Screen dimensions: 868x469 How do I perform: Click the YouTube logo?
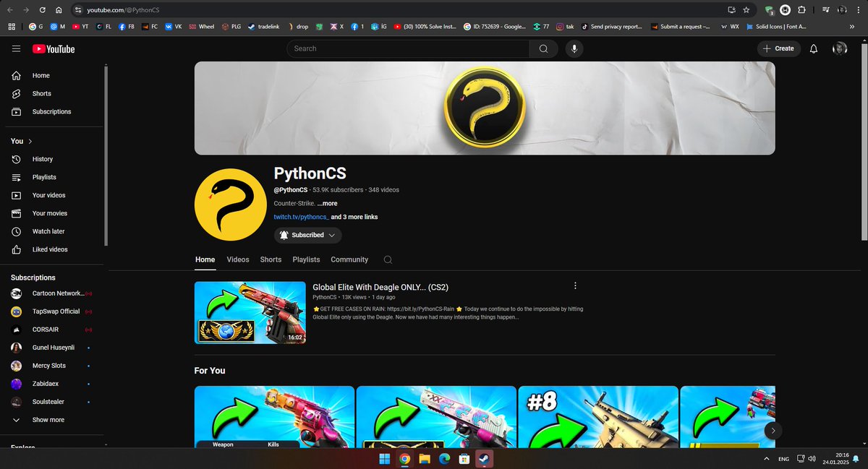(x=54, y=49)
